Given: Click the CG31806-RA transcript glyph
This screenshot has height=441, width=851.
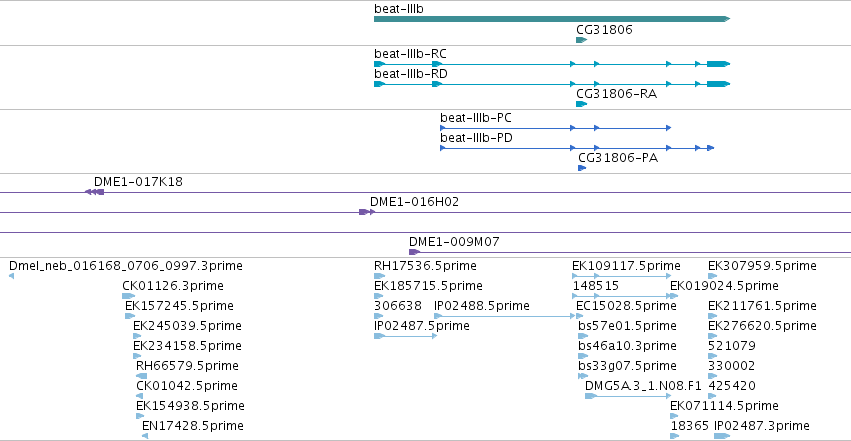Looking at the screenshot, I should click(581, 104).
